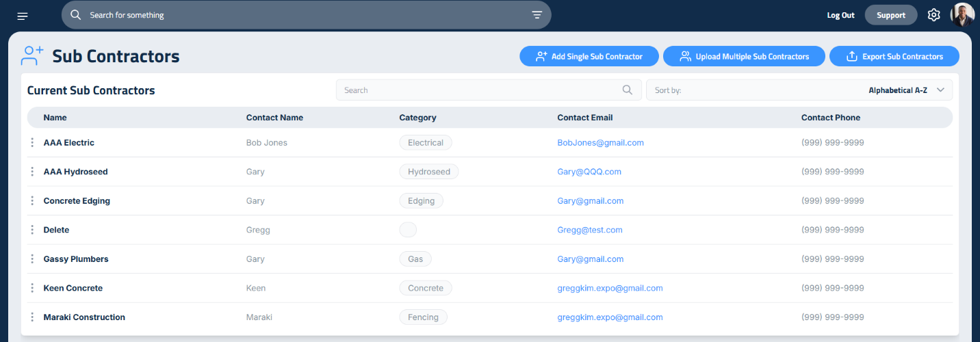980x342 pixels.
Task: Click the magnifier icon in sub contractor search
Action: [628, 90]
